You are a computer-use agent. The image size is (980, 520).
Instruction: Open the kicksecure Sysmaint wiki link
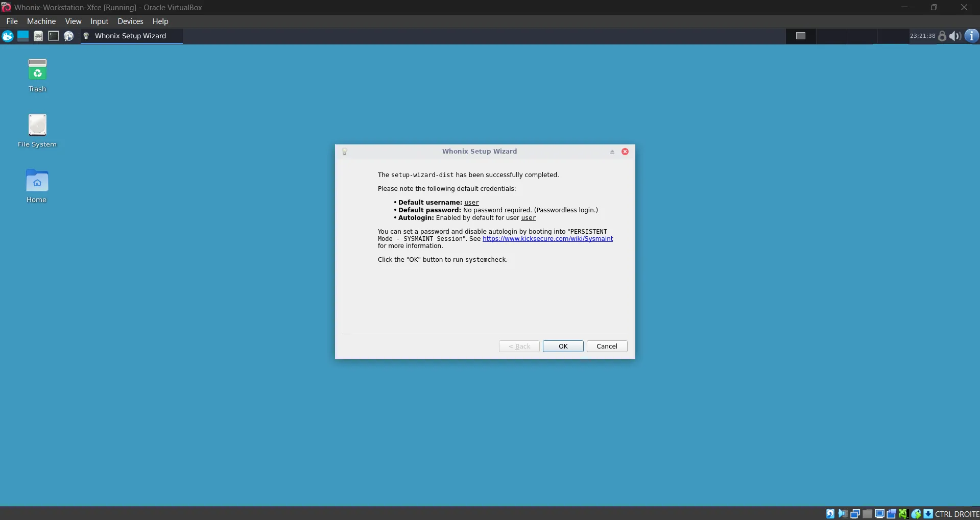coord(547,239)
